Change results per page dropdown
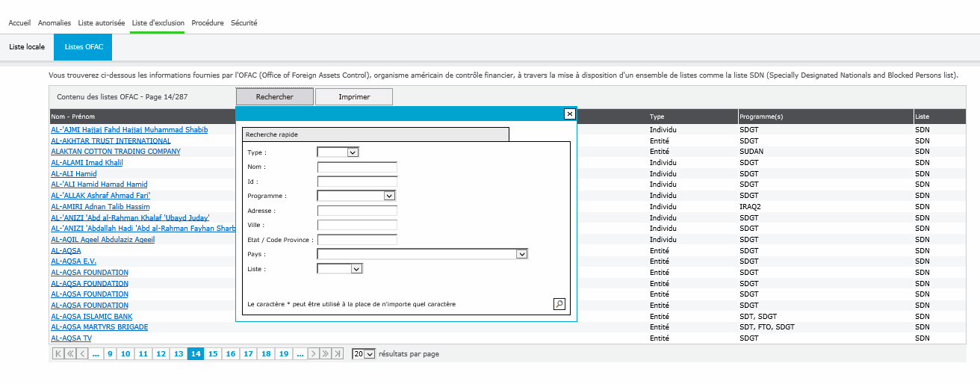The width and height of the screenshot is (980, 384). (x=363, y=354)
